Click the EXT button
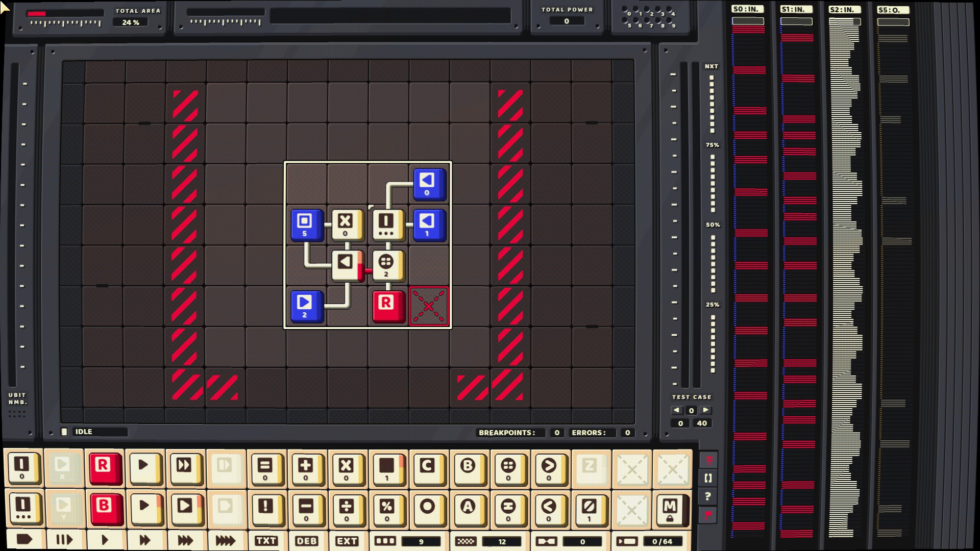The image size is (980, 551). click(x=347, y=541)
